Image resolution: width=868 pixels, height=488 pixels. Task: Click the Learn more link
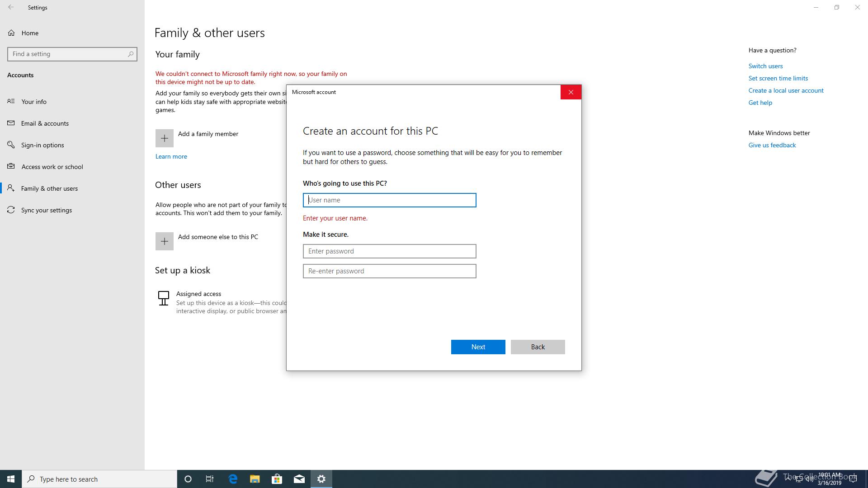(x=171, y=156)
